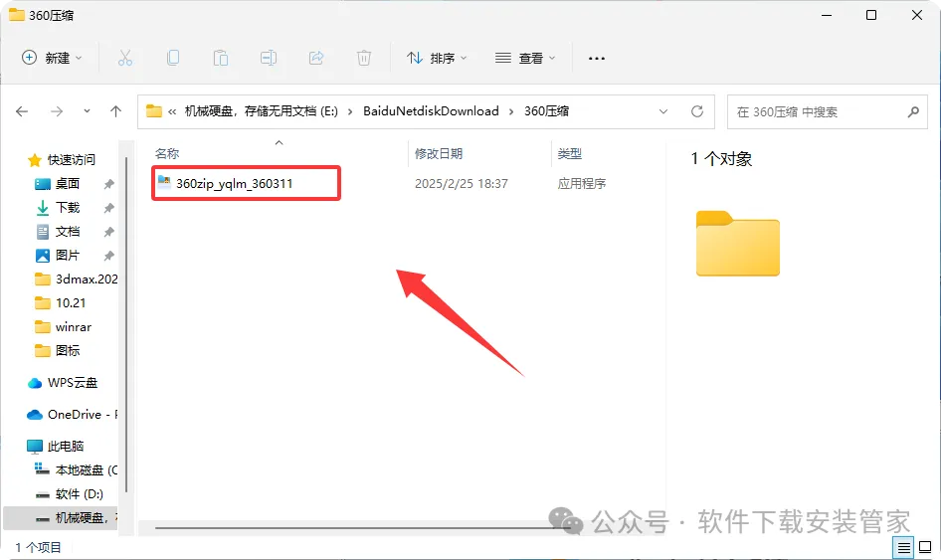Image resolution: width=941 pixels, height=560 pixels.
Task: Refresh the current folder
Action: click(x=696, y=111)
